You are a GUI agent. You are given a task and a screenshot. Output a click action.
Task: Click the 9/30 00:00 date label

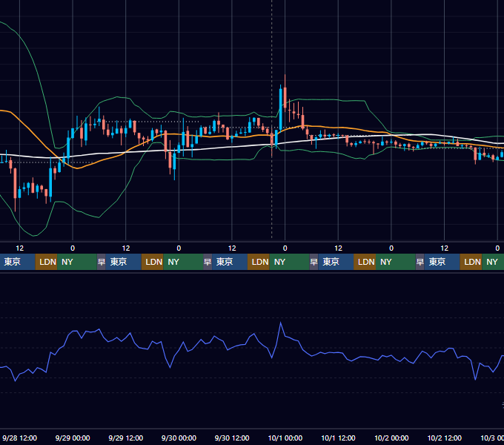179,438
